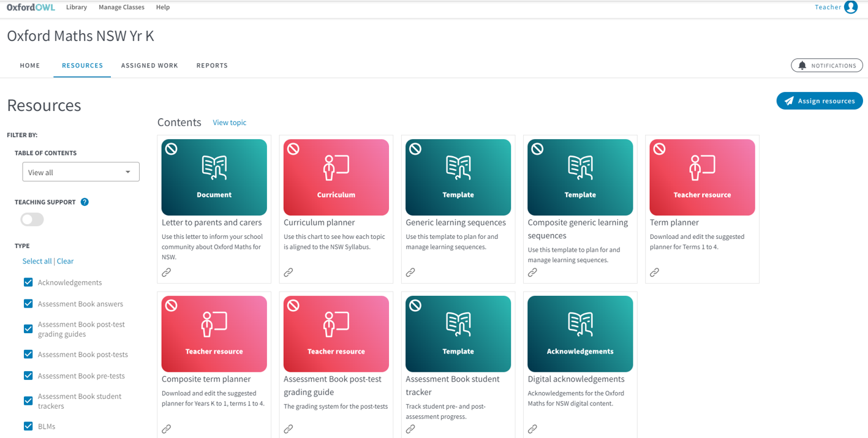Click the View topic link
This screenshot has width=868, height=438.
[230, 123]
